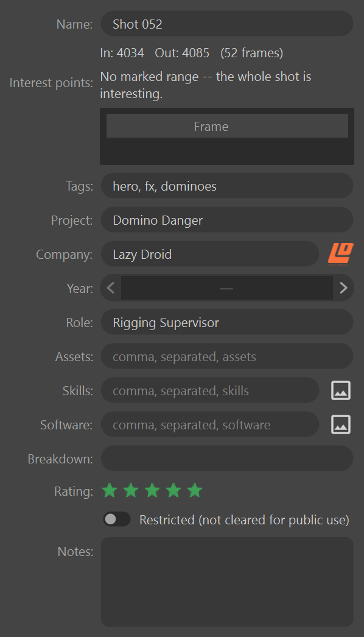The width and height of the screenshot is (364, 637).
Task: Click the Year value field
Action: [x=226, y=288]
